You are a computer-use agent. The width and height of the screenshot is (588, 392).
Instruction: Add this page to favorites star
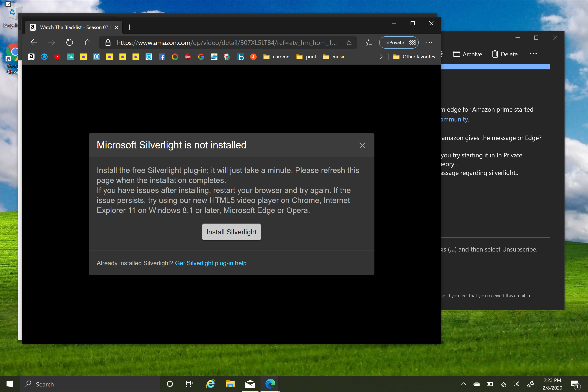(349, 42)
